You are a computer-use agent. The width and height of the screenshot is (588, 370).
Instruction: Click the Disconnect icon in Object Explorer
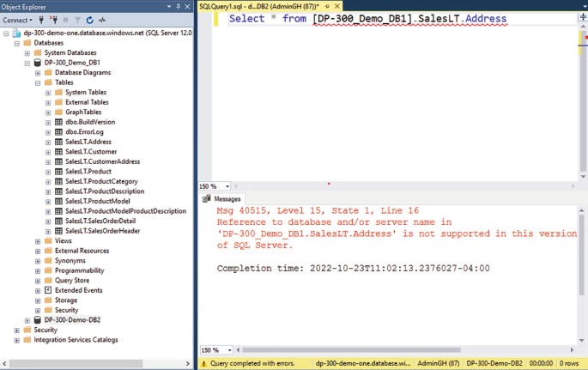pyautogui.click(x=54, y=19)
